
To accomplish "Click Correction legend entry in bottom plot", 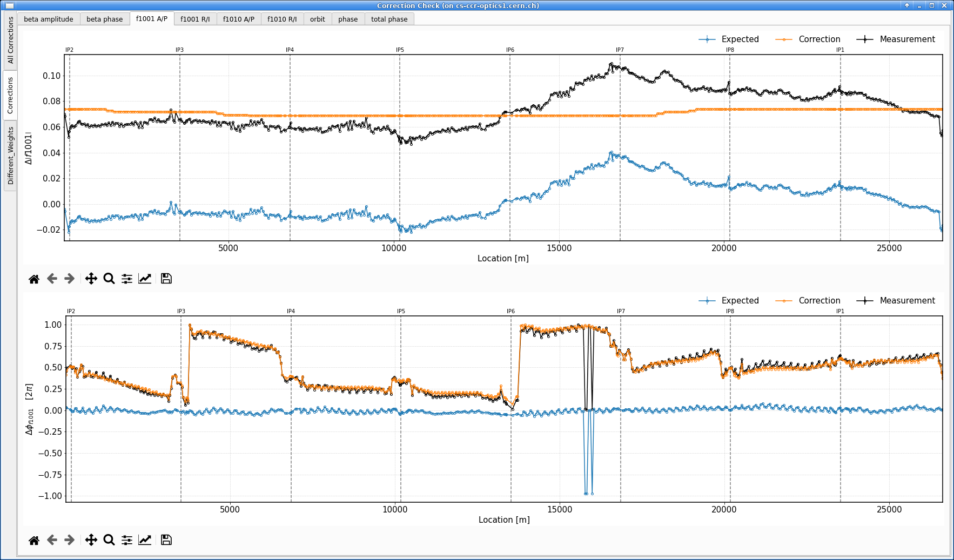I will (x=808, y=301).
